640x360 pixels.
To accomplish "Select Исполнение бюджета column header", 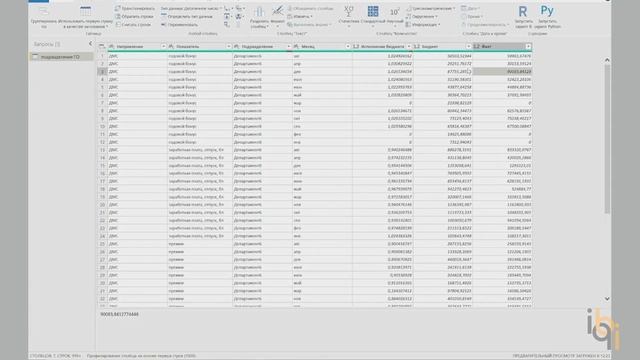I will click(382, 47).
